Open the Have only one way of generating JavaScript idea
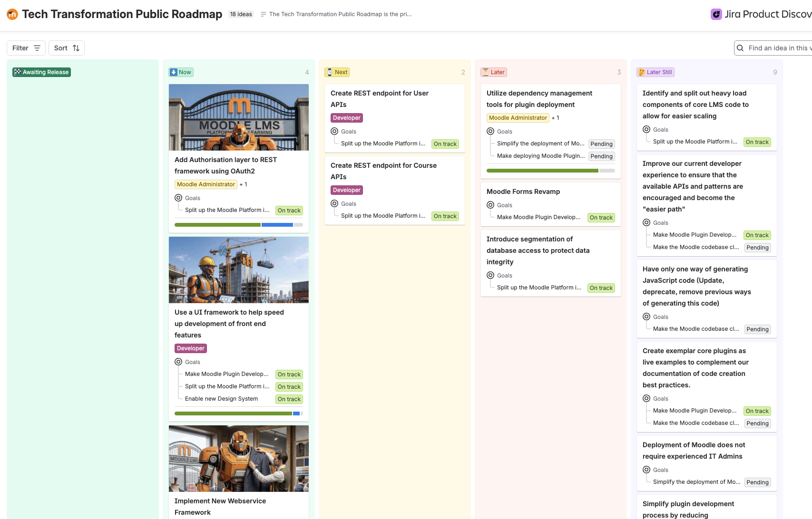812x519 pixels. coord(697,286)
